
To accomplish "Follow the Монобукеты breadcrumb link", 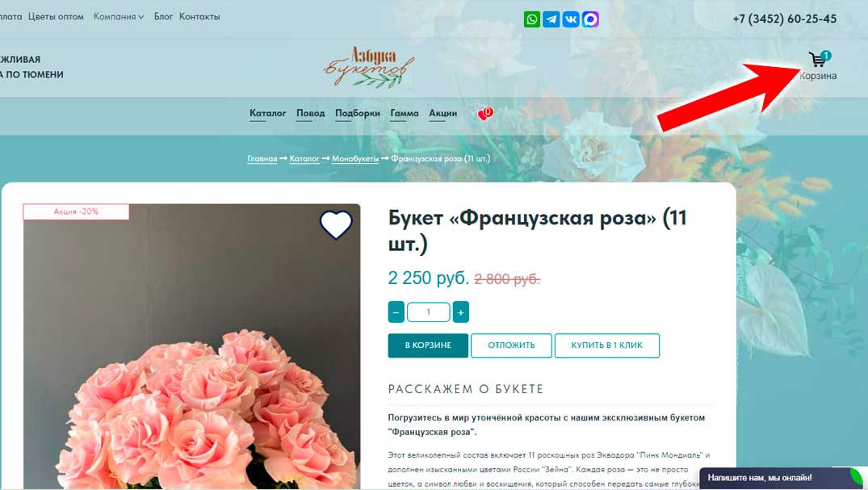I will tap(355, 159).
